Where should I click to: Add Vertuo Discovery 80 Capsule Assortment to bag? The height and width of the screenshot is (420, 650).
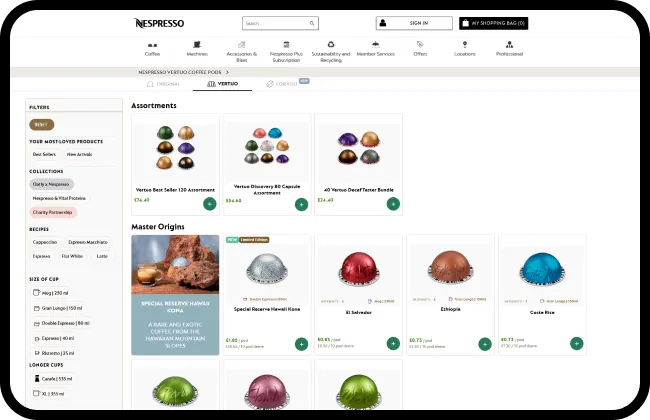click(301, 204)
